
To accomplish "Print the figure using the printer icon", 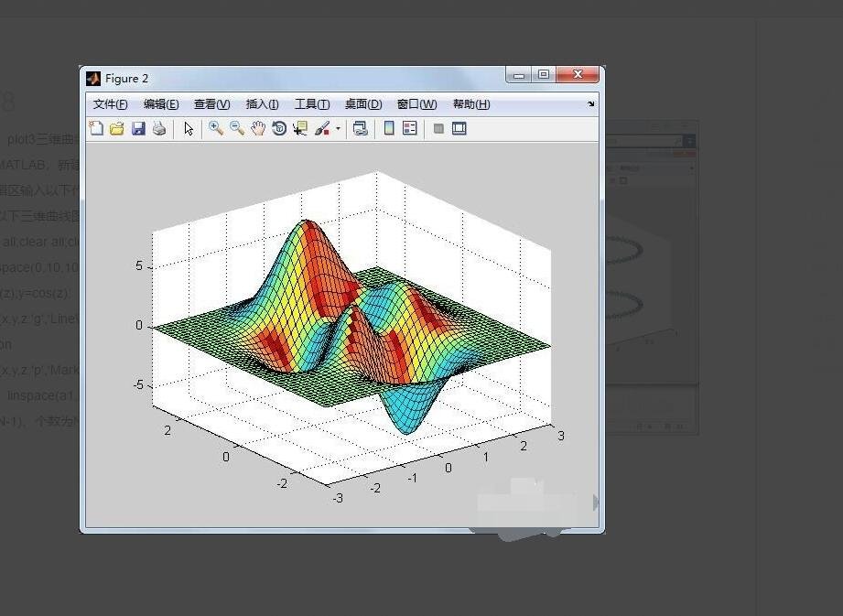I will click(x=159, y=129).
